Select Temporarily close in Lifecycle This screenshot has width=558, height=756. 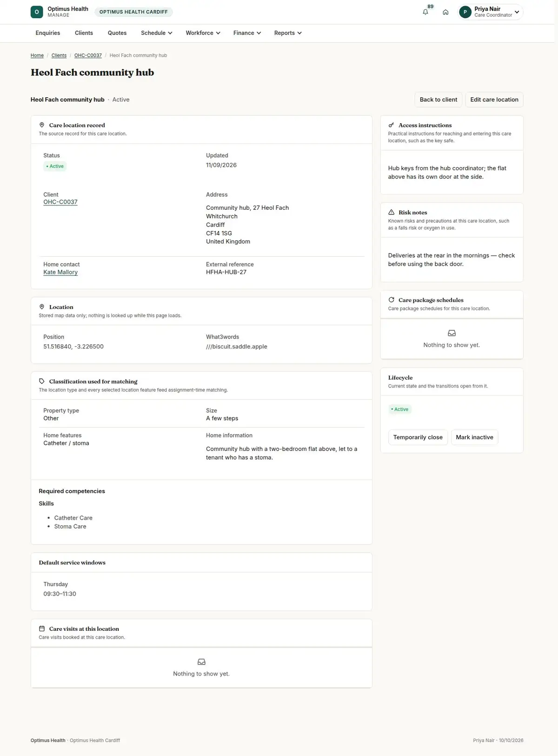(418, 437)
